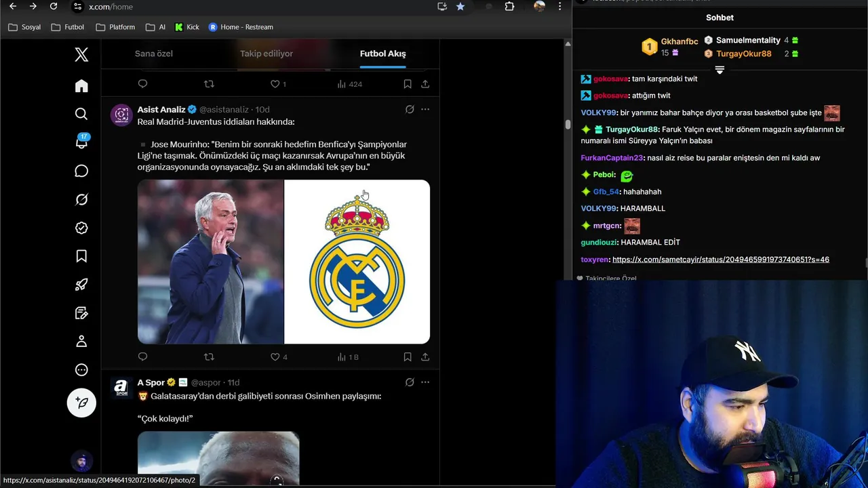This screenshot has width=868, height=488.
Task: View 424 analytics on top post
Action: point(349,84)
